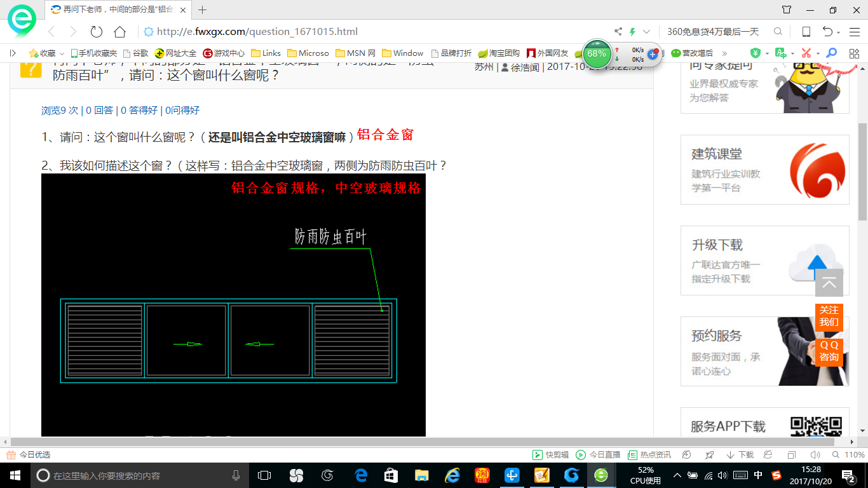
Task: Open the Microso bookmark folder
Action: point(308,53)
